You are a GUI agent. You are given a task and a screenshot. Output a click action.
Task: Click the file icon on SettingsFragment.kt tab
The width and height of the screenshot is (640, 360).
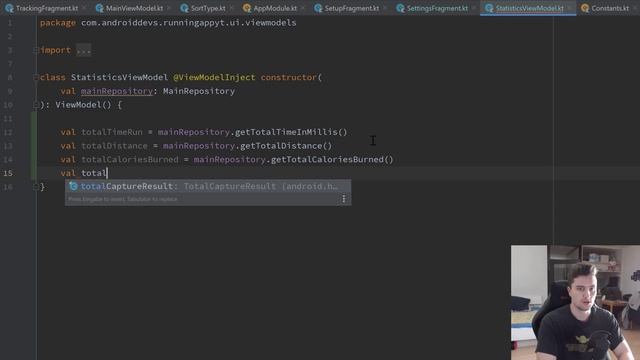coord(400,8)
